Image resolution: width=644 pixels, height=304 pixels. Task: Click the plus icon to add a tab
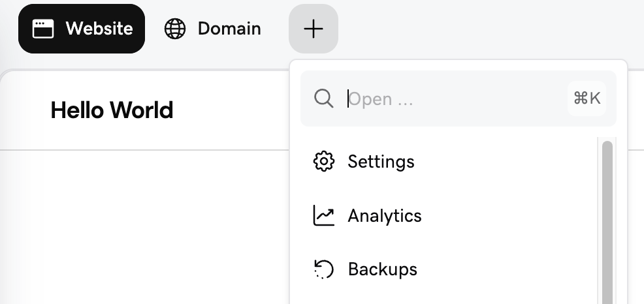(x=314, y=29)
